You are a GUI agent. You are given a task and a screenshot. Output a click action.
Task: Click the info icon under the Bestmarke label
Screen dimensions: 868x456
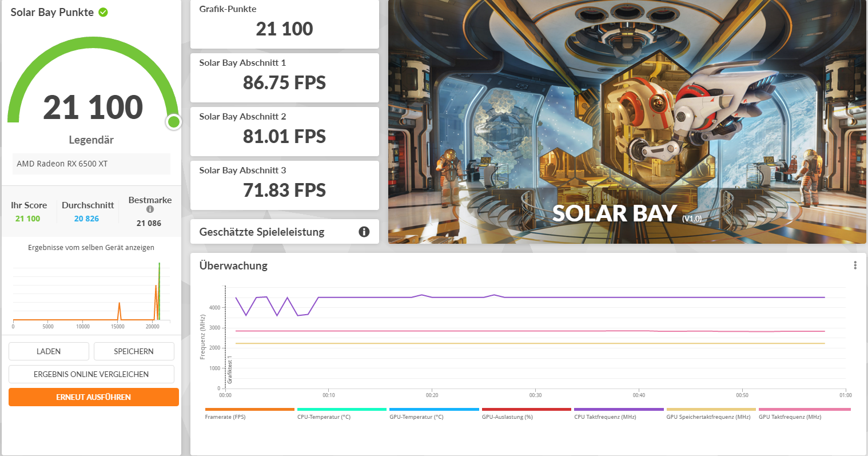pos(150,211)
